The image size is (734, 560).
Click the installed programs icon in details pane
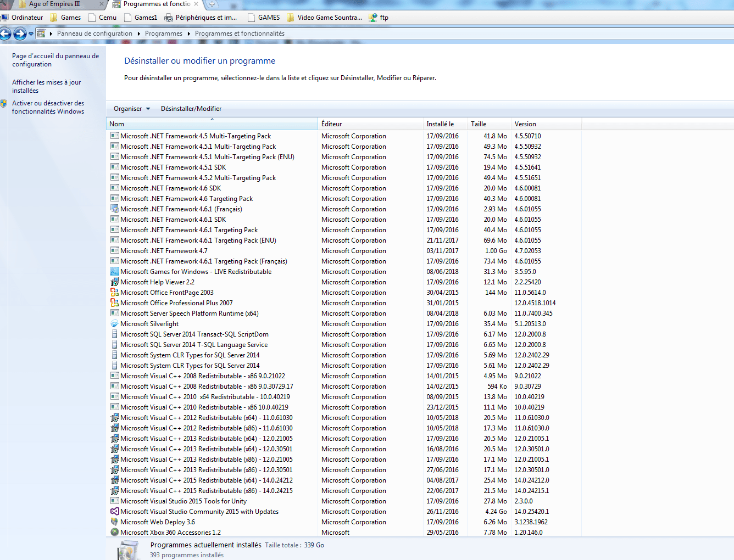pos(129,550)
